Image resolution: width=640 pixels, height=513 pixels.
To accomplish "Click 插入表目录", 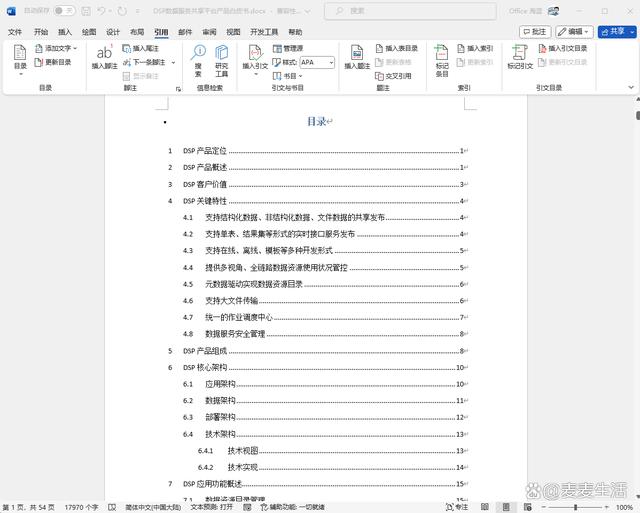I will [x=397, y=49].
